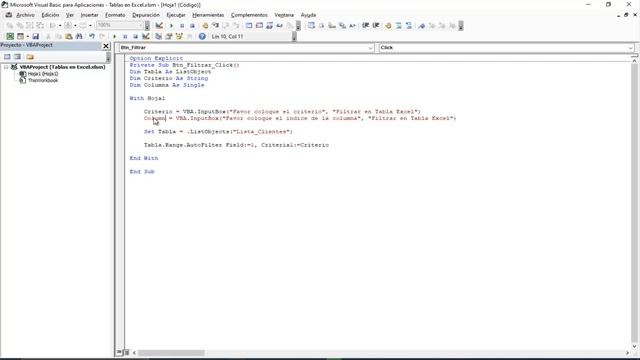
Task: Save the Tablas en Excel workbook
Action: click(x=36, y=36)
